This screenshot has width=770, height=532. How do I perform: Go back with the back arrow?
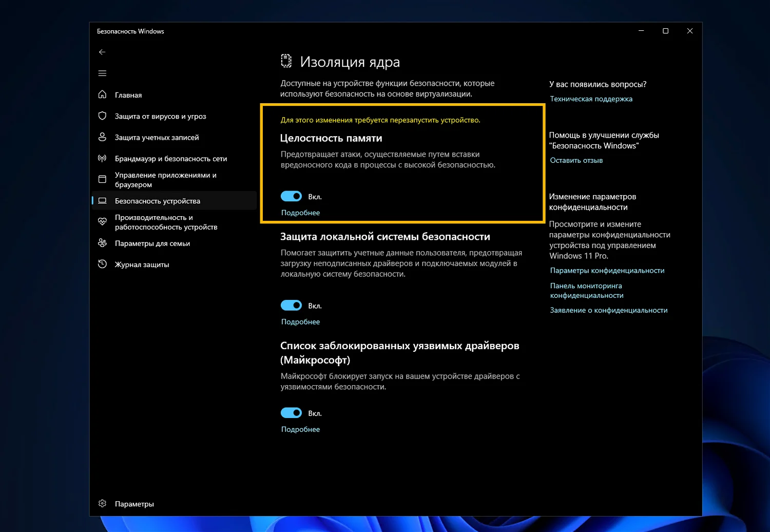pyautogui.click(x=102, y=52)
